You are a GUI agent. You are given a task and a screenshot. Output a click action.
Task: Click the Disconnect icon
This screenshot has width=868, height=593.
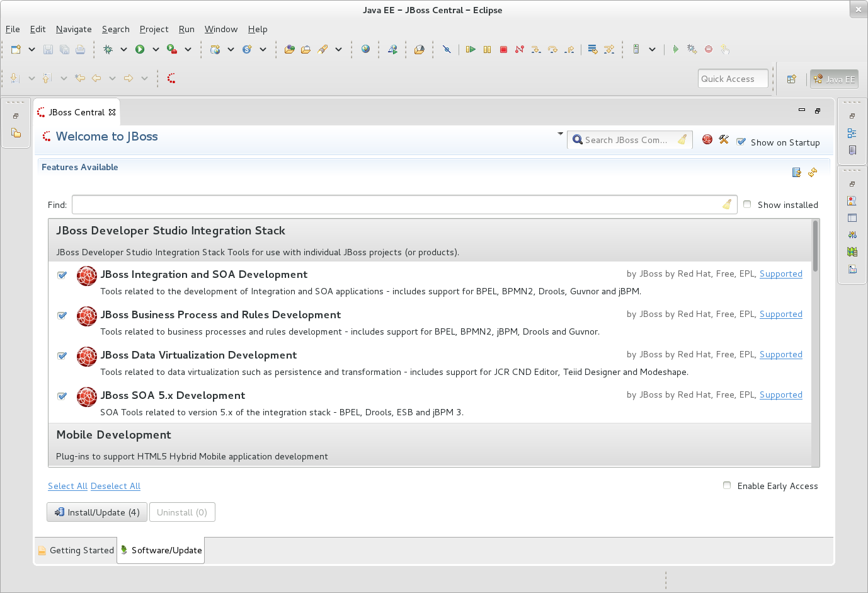click(520, 49)
